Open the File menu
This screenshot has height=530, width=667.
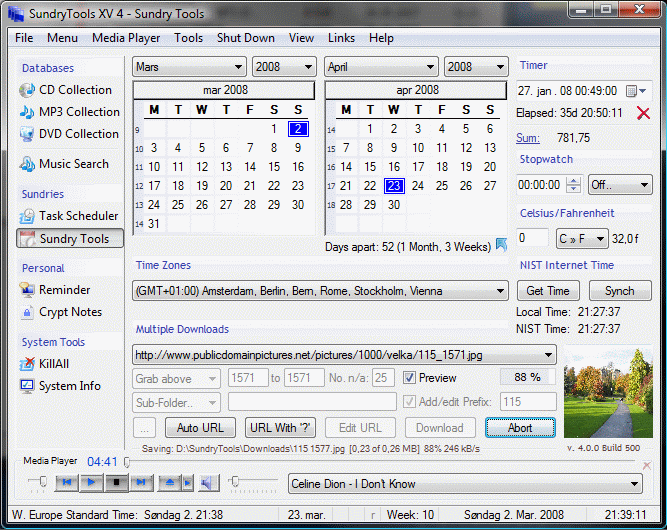(x=24, y=38)
